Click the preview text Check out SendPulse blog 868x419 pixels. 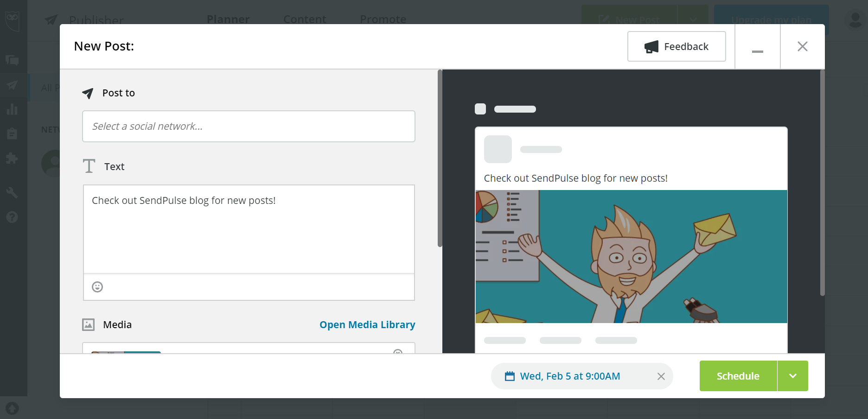[x=576, y=178]
